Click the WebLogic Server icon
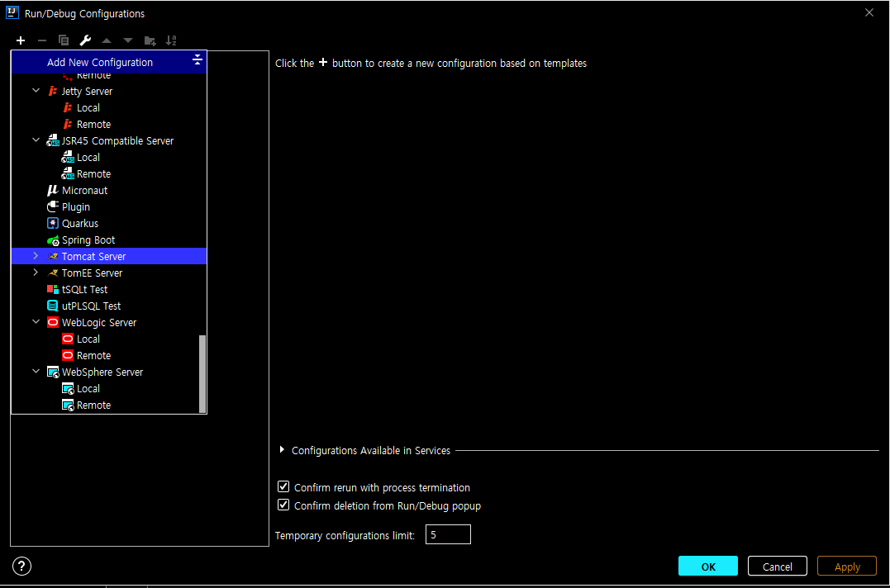Screen dimensions: 890x588 [53, 322]
